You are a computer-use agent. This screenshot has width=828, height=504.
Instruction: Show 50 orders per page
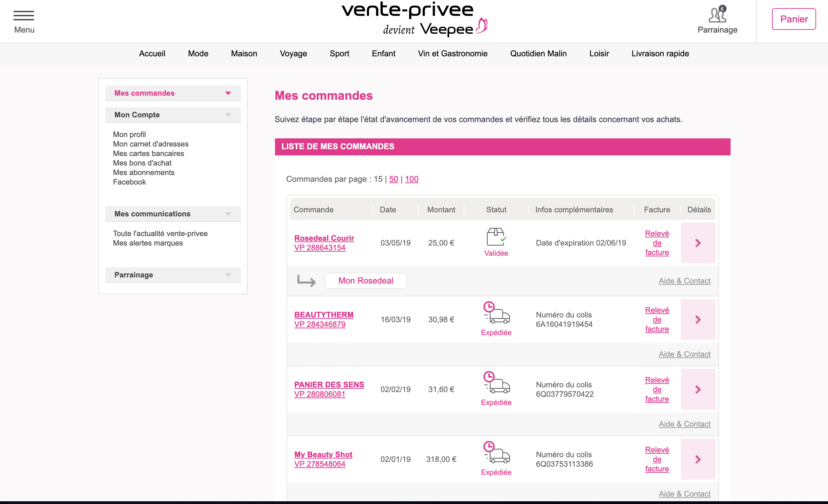point(394,179)
